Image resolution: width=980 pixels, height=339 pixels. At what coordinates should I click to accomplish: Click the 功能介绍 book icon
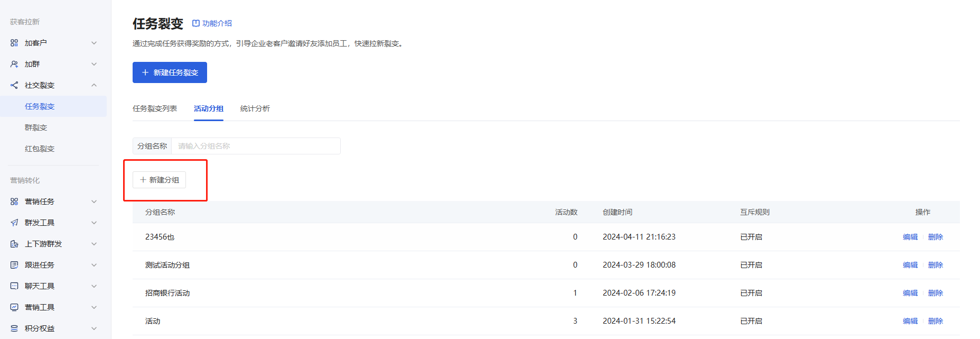(195, 23)
